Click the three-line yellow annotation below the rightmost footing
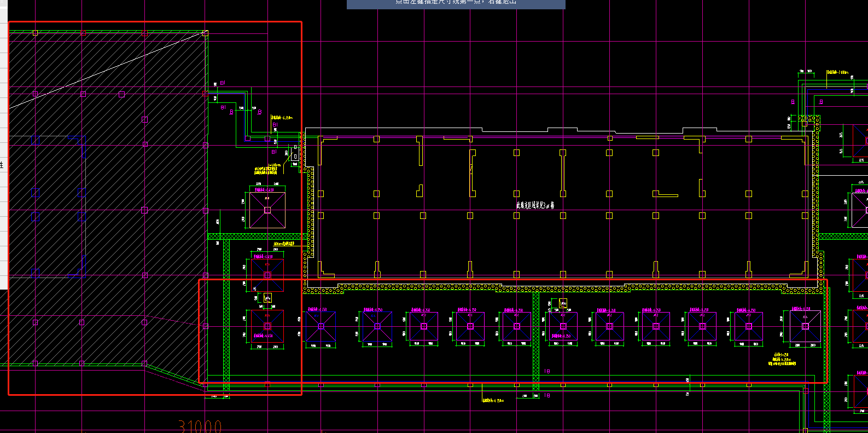Screen dimensions: 868x433 point(782,359)
